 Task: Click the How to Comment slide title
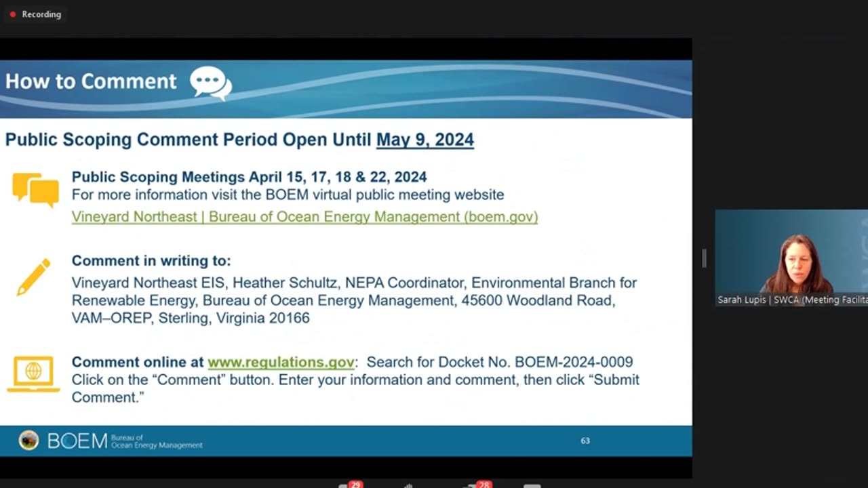point(91,81)
